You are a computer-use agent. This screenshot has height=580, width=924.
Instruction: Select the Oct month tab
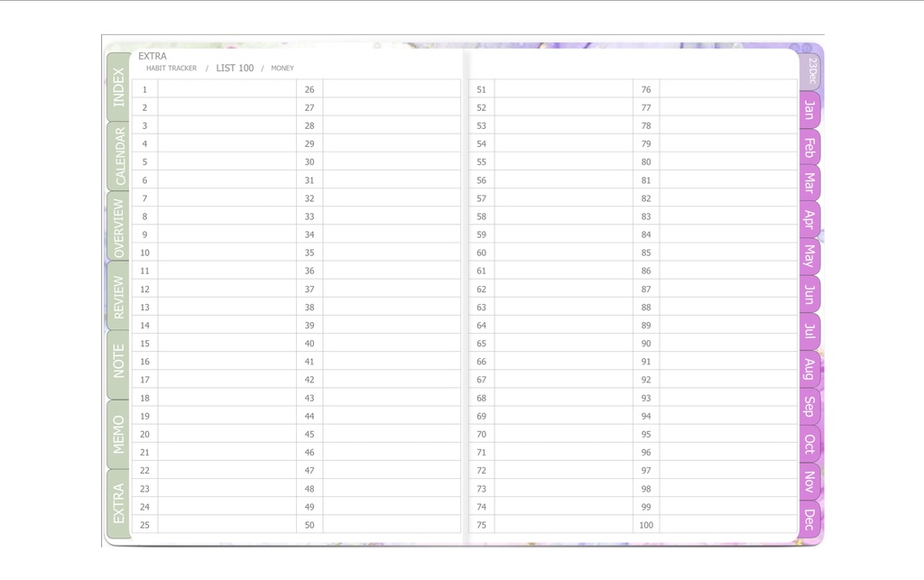pyautogui.click(x=808, y=441)
